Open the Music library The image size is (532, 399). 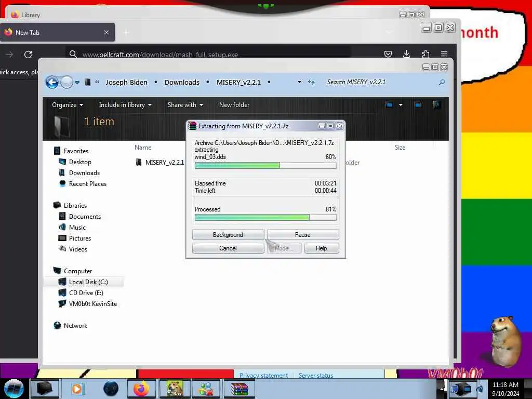click(x=77, y=228)
